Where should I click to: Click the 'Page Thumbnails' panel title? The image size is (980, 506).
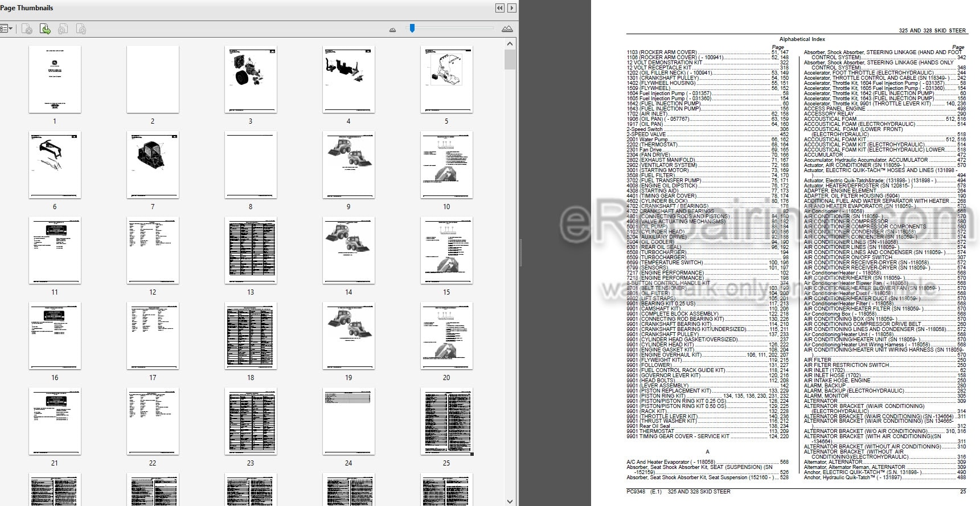click(27, 8)
